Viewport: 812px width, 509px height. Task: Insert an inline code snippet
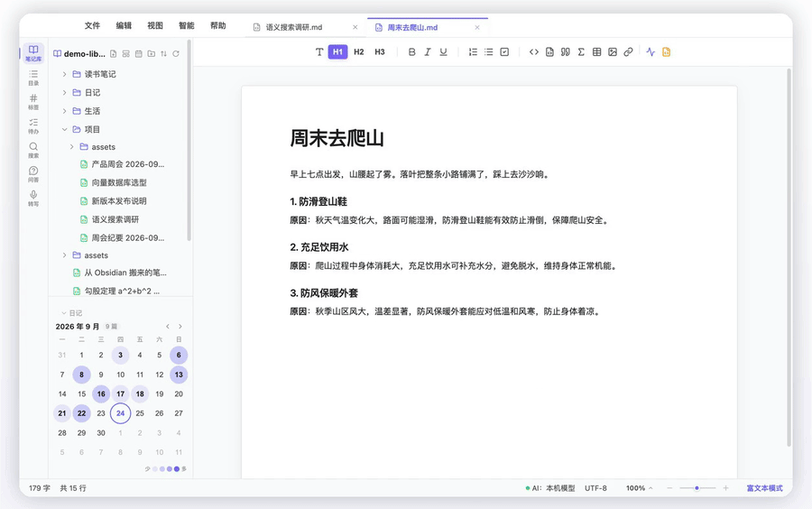(534, 51)
